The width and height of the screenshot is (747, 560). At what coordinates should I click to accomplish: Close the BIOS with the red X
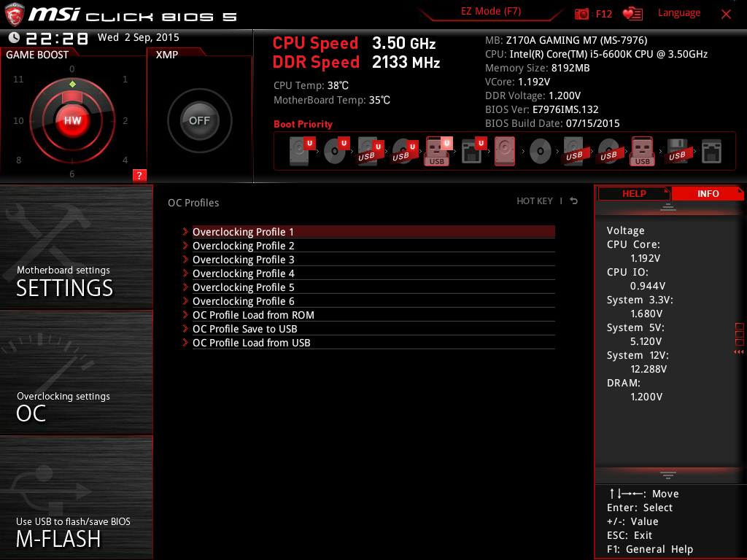pos(726,14)
